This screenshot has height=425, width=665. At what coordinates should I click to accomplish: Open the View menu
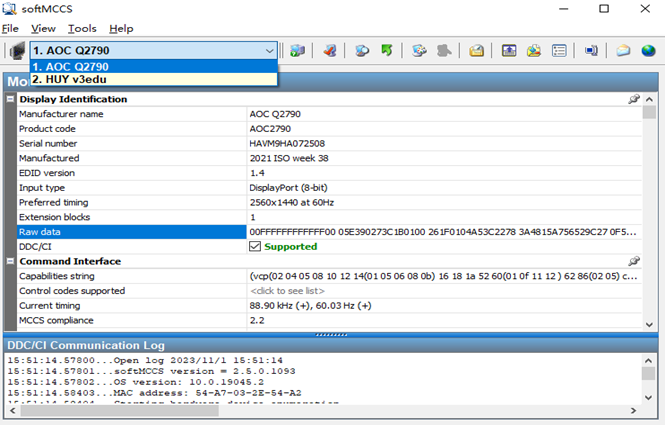[43, 28]
